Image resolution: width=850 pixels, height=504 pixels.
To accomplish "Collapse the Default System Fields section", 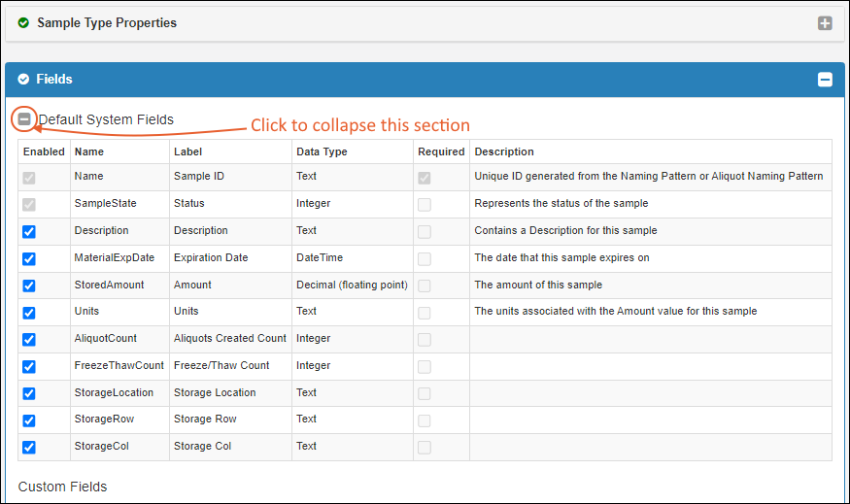I will pyautogui.click(x=24, y=119).
